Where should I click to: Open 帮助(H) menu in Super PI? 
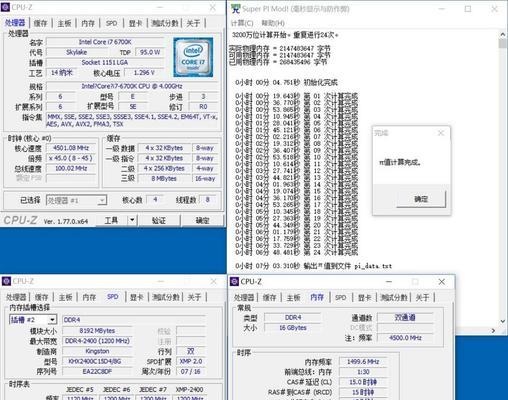273,23
